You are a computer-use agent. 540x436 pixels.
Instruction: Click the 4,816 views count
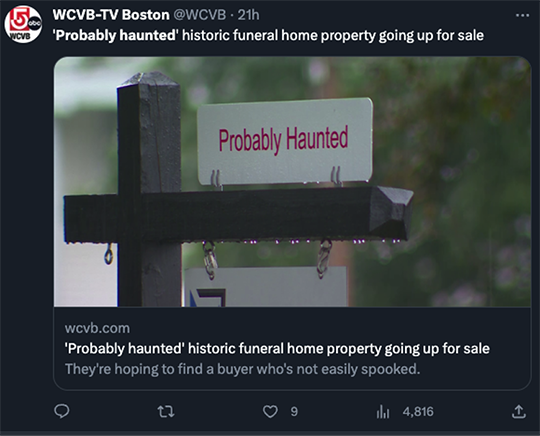click(418, 412)
